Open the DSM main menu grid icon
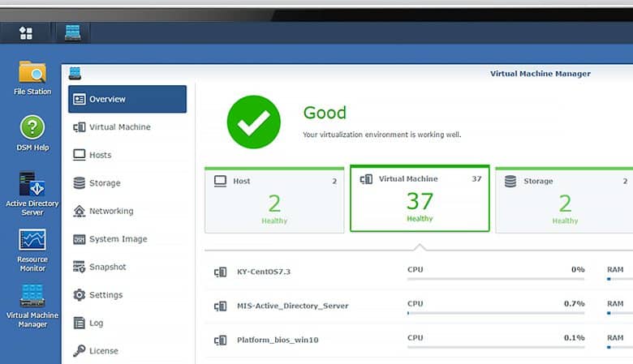The height and width of the screenshot is (364, 633). coord(26,32)
